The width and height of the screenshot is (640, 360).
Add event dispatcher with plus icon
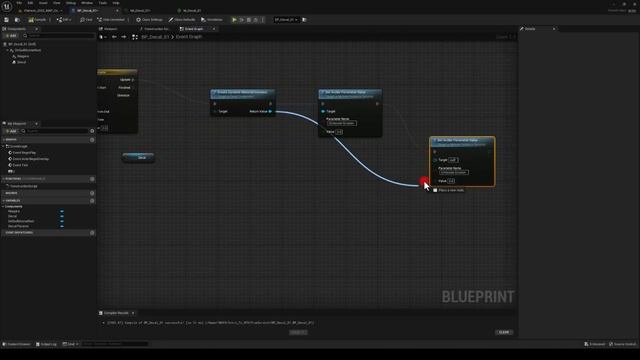92,233
